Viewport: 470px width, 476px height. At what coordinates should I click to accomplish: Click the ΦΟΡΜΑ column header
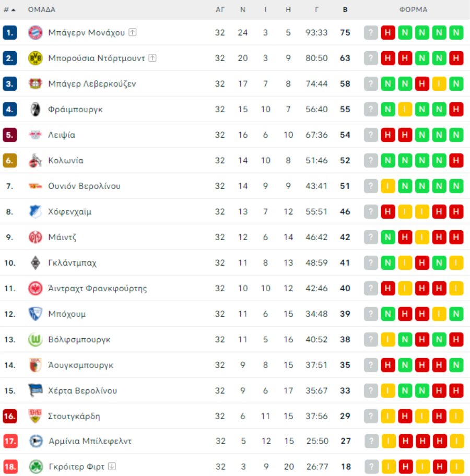[413, 10]
